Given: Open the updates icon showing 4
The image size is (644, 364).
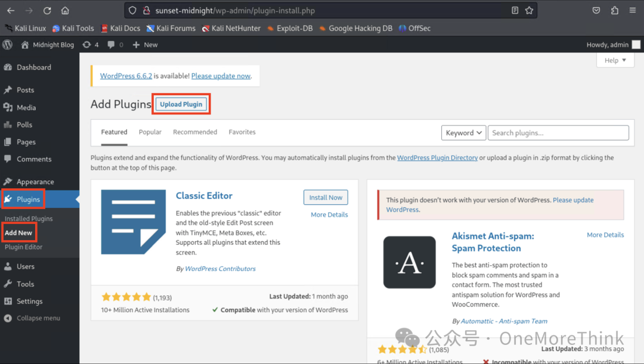Looking at the screenshot, I should click(x=91, y=45).
